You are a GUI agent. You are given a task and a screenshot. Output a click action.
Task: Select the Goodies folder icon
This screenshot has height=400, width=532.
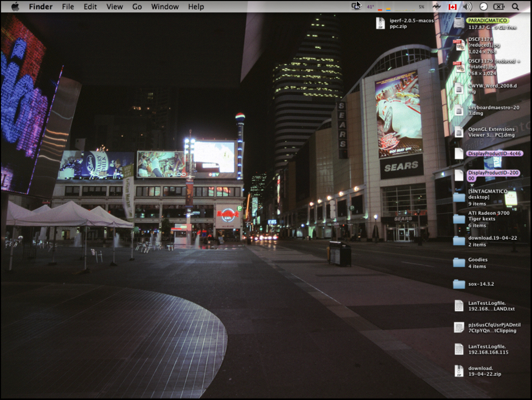click(x=459, y=263)
